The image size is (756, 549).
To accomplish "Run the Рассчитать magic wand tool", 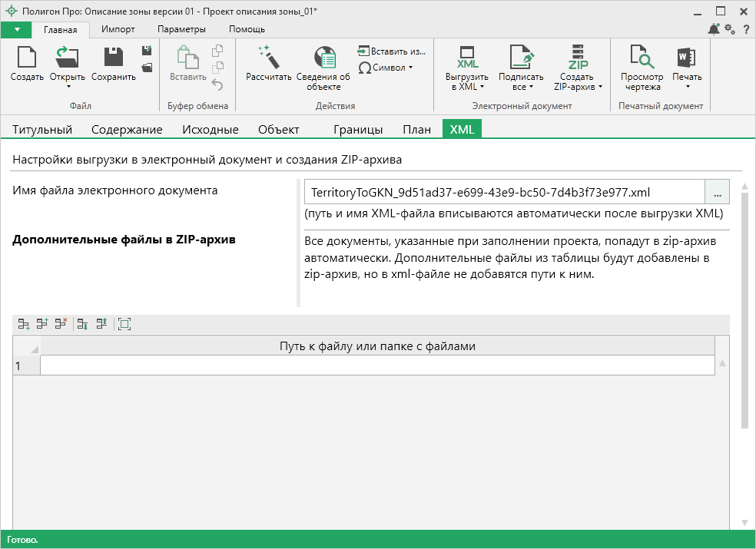I will [x=268, y=58].
